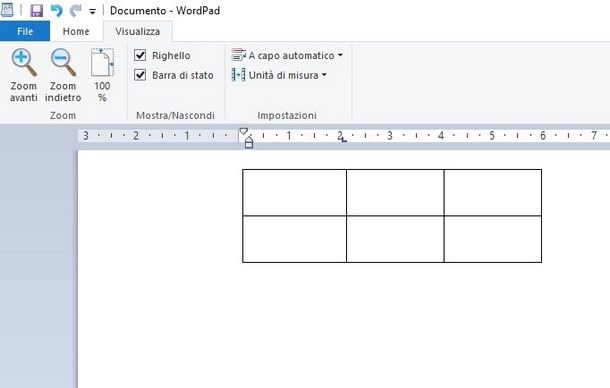Click inside the bottom-middle table cell
This screenshot has width=610, height=388.
point(395,239)
